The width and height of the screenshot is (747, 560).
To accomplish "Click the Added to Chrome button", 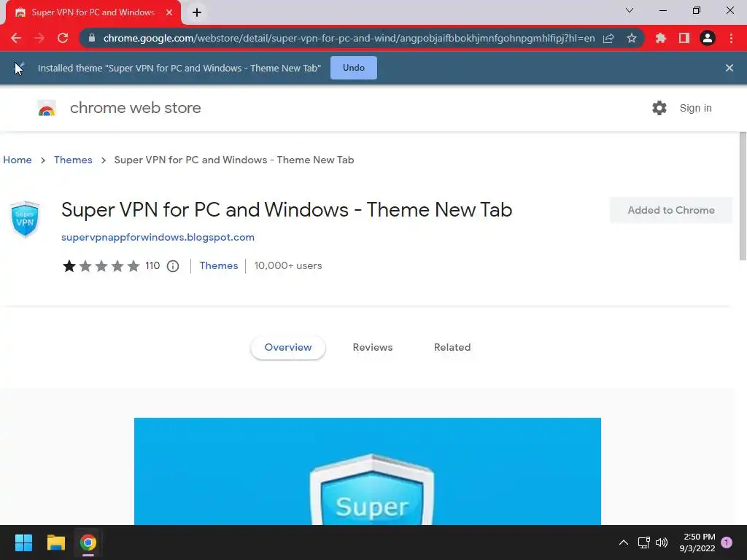I will [x=671, y=210].
